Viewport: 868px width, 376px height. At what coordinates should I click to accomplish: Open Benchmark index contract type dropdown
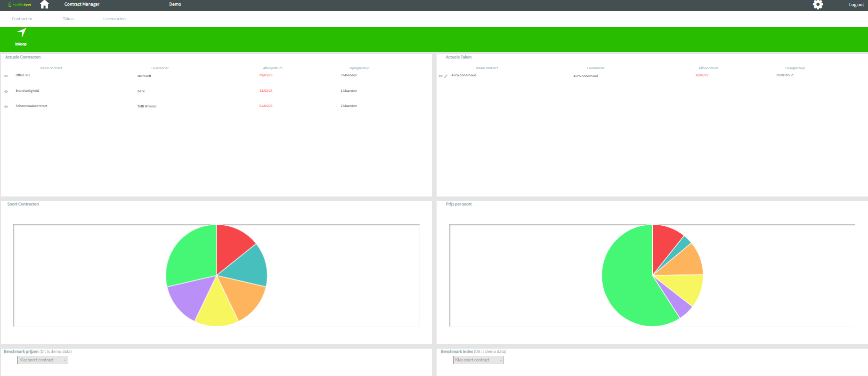coord(478,360)
